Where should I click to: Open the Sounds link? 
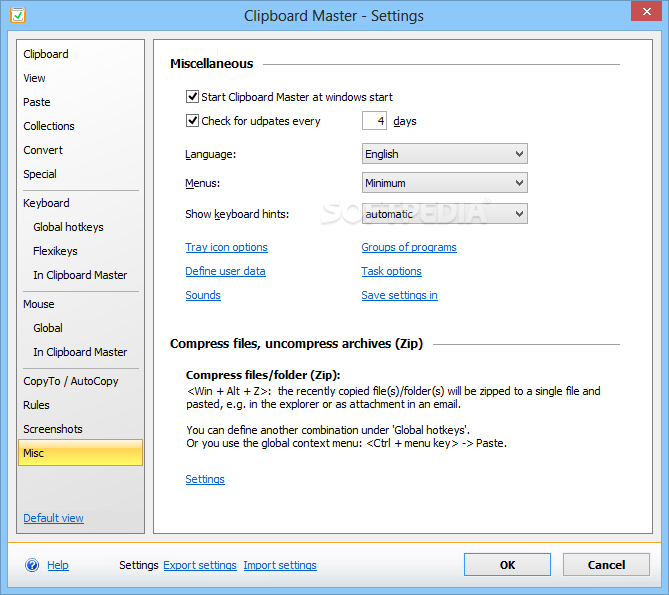pos(203,295)
